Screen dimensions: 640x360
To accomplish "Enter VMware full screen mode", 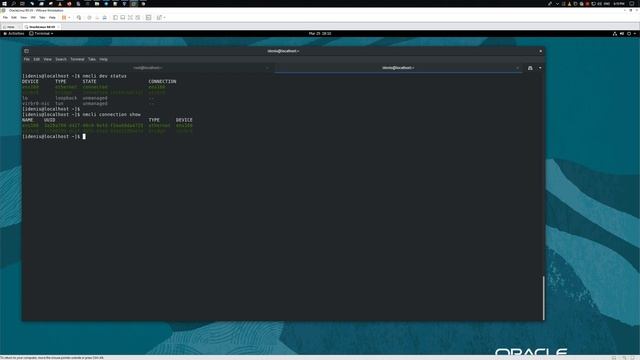I will 130,18.
